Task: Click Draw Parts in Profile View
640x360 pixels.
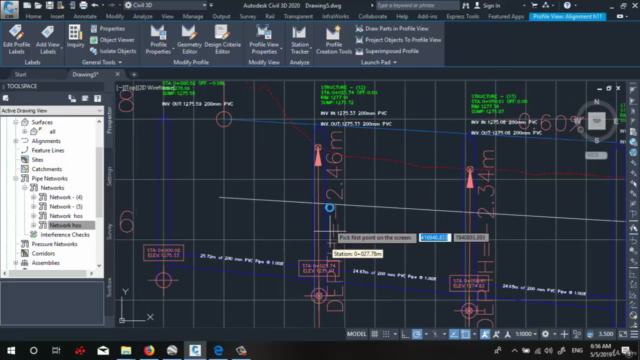Action: 392,29
